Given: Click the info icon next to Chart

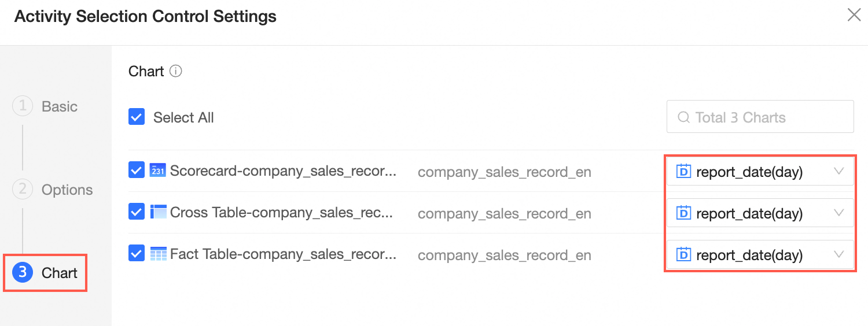Looking at the screenshot, I should (x=176, y=72).
